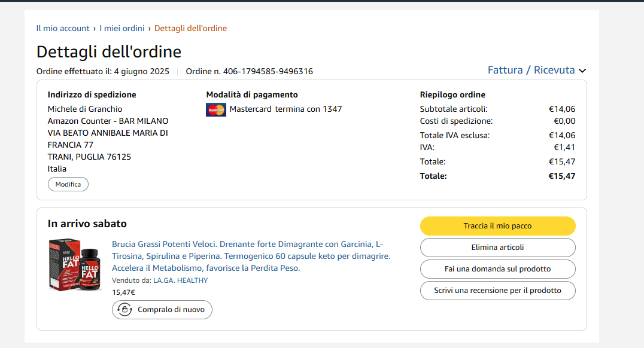Screen dimensions: 644x348
Task: Click the Riepilogo ordine heading
Action: pos(452,94)
